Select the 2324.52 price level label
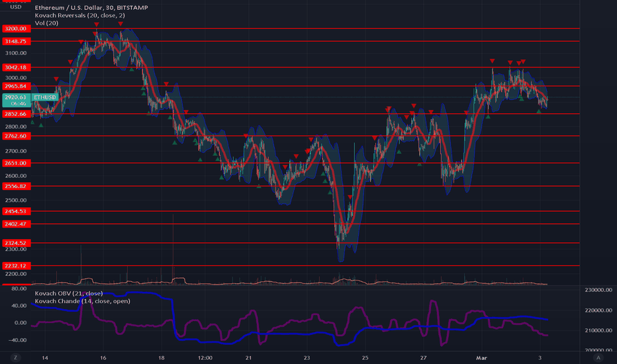 coord(16,243)
